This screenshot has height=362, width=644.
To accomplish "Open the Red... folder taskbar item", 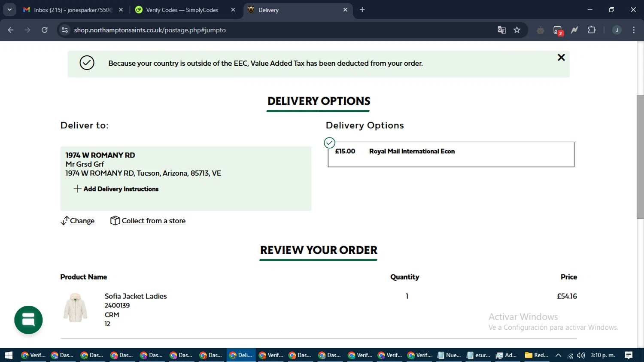I will click(x=537, y=355).
